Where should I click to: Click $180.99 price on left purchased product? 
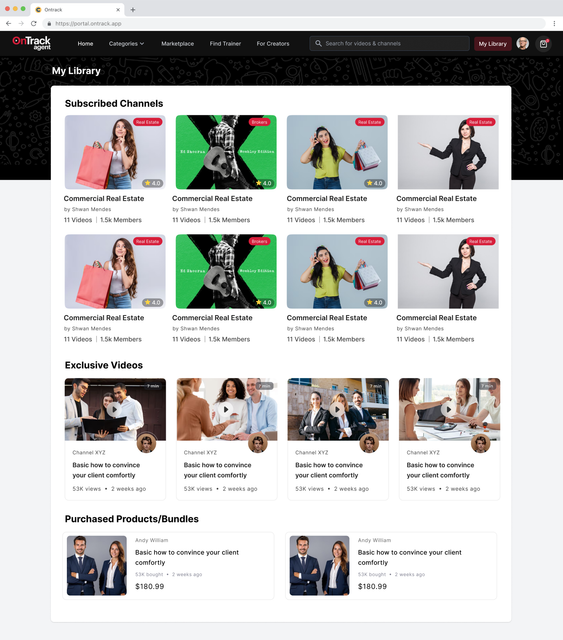[149, 587]
